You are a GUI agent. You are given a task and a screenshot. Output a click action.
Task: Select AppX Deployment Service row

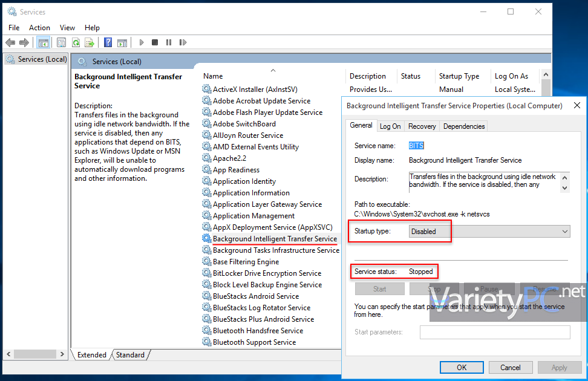coord(273,227)
